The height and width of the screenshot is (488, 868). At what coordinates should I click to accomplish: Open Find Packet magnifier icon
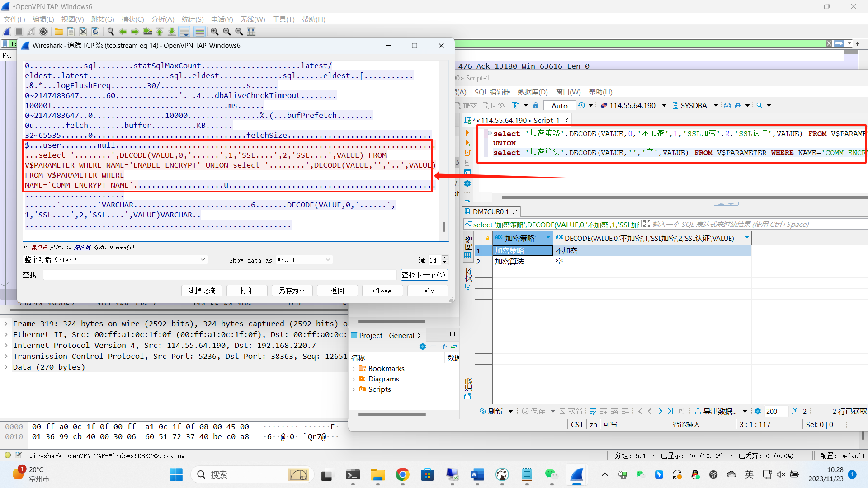(x=111, y=32)
